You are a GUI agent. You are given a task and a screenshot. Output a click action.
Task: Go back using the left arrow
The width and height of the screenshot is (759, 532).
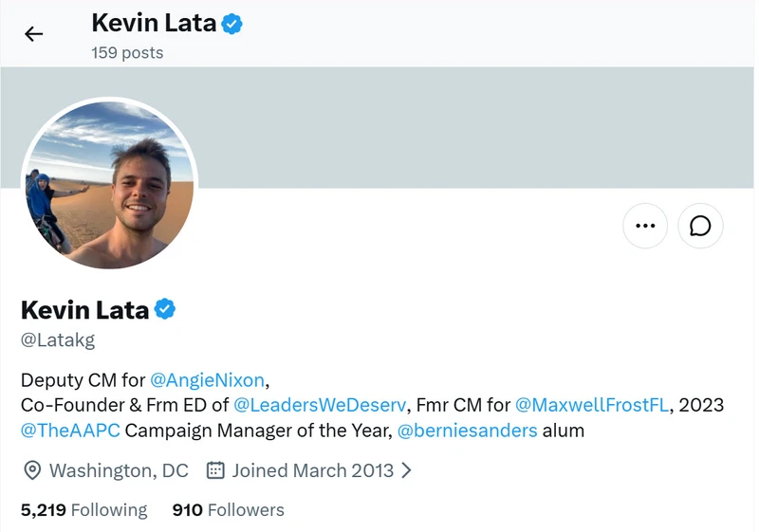34,34
